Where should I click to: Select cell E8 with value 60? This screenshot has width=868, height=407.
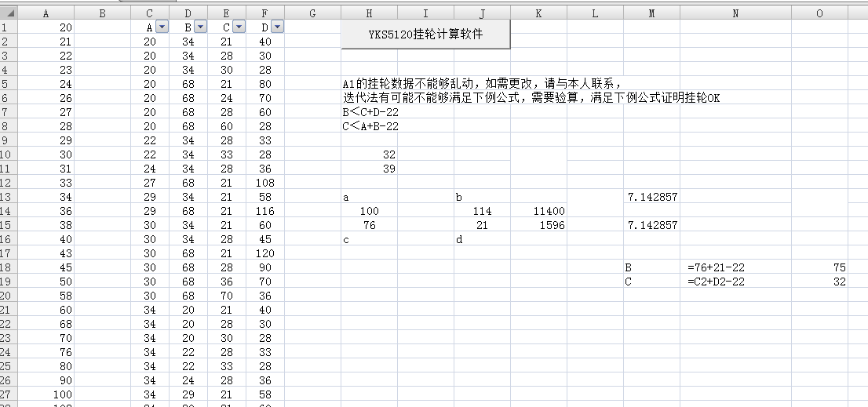pos(226,126)
